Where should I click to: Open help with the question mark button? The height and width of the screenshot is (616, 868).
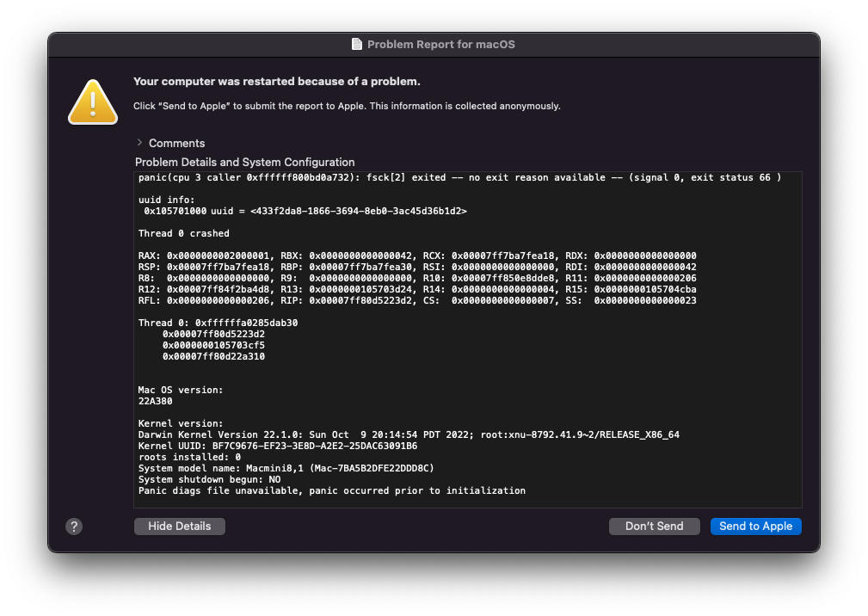(74, 527)
